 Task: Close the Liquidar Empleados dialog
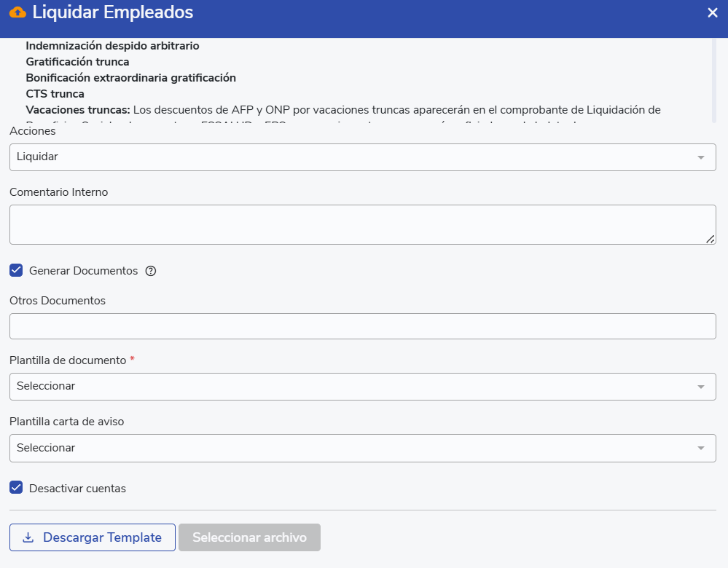[x=713, y=13]
